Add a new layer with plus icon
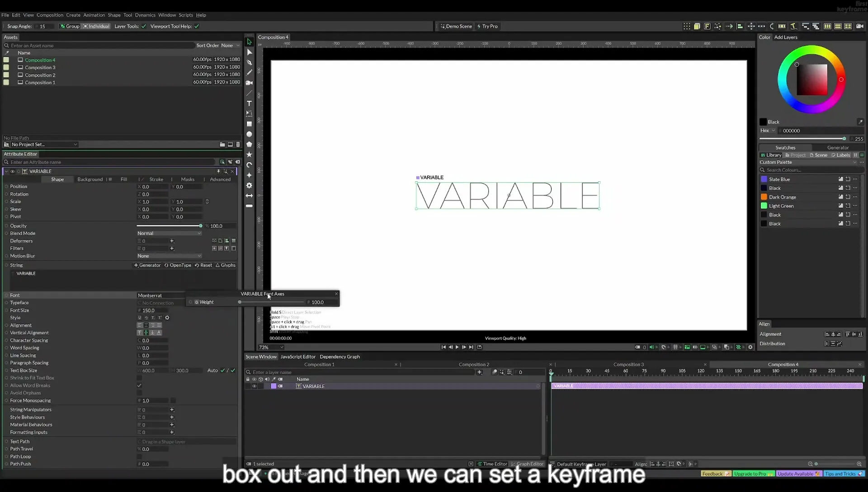The width and height of the screenshot is (868, 492). [480, 372]
